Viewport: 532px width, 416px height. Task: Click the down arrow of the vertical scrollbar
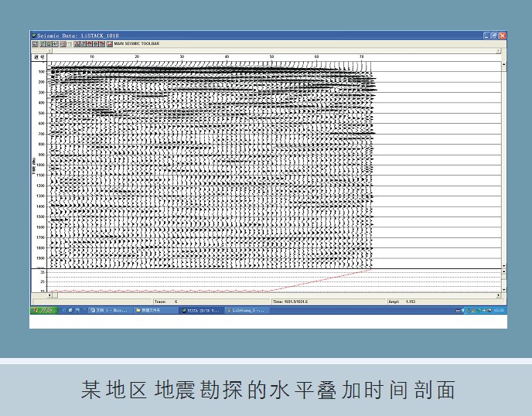(x=504, y=265)
